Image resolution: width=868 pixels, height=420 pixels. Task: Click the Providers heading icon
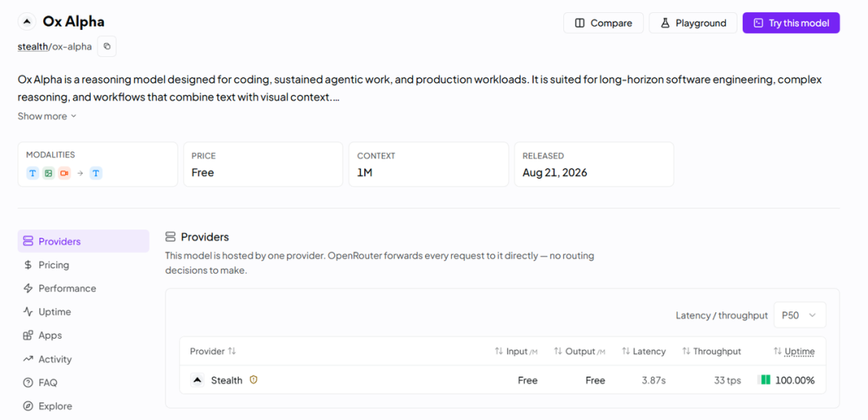pos(170,237)
